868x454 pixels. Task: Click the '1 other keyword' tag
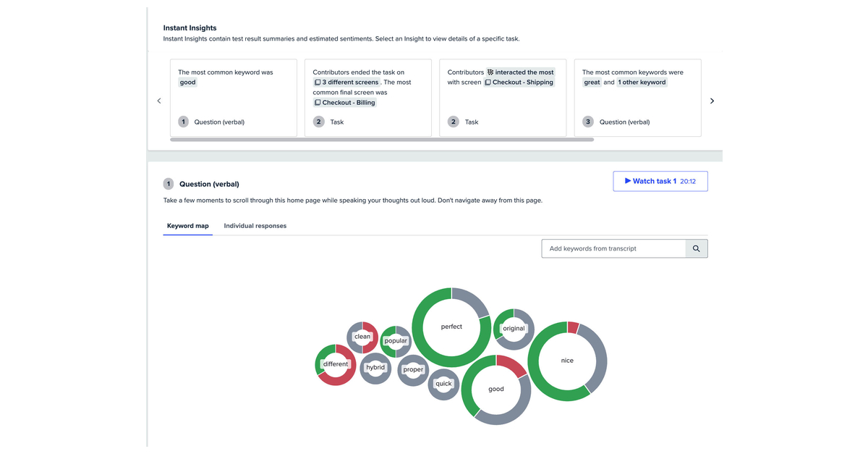(x=642, y=83)
